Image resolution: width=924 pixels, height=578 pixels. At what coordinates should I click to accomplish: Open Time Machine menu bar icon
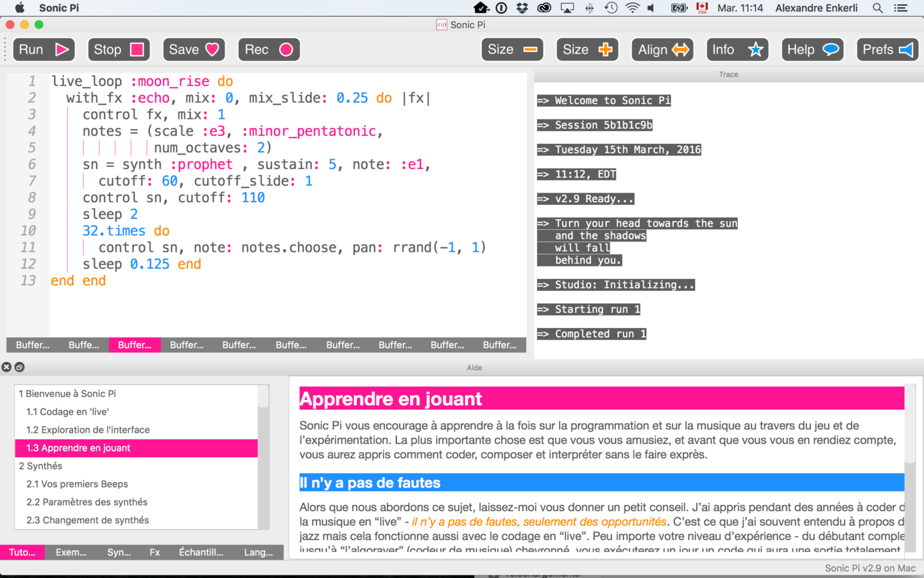(x=611, y=8)
